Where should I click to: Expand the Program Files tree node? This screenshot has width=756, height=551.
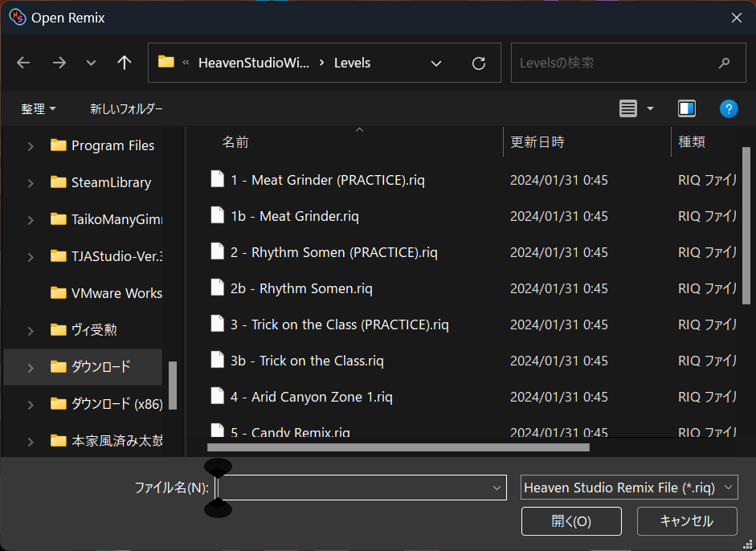coord(31,145)
